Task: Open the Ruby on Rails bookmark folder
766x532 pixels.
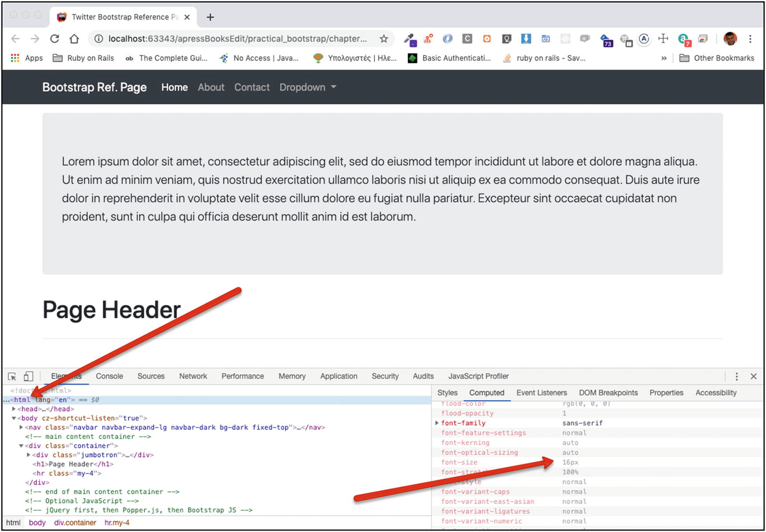Action: 83,58
